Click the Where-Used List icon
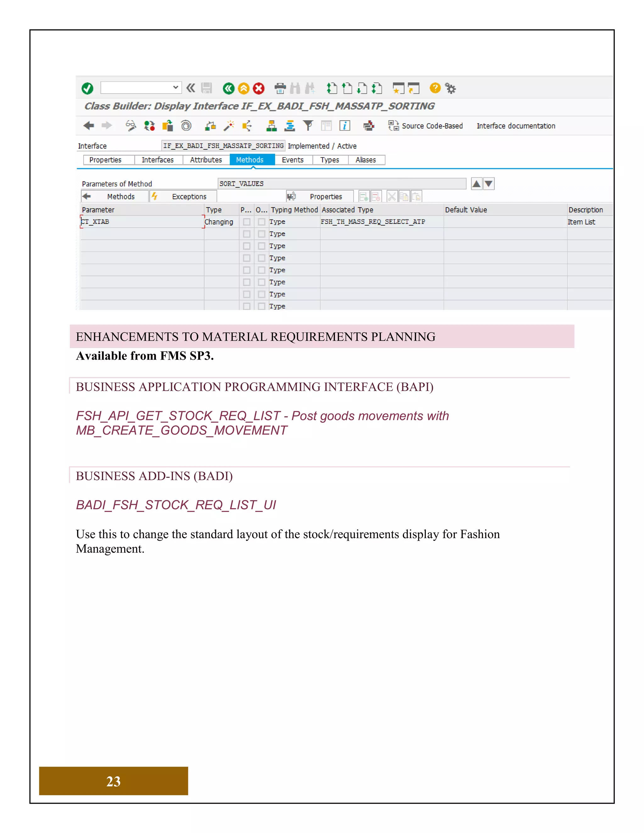Viewport: 644px width, 833px height. 247,125
